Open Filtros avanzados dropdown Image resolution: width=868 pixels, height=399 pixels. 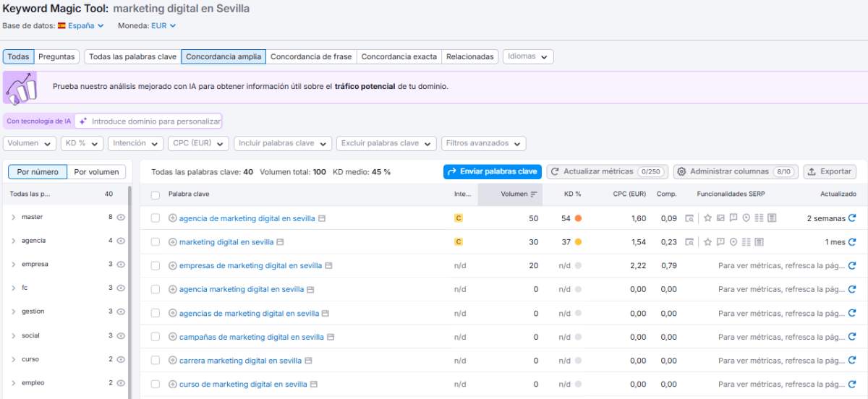484,144
